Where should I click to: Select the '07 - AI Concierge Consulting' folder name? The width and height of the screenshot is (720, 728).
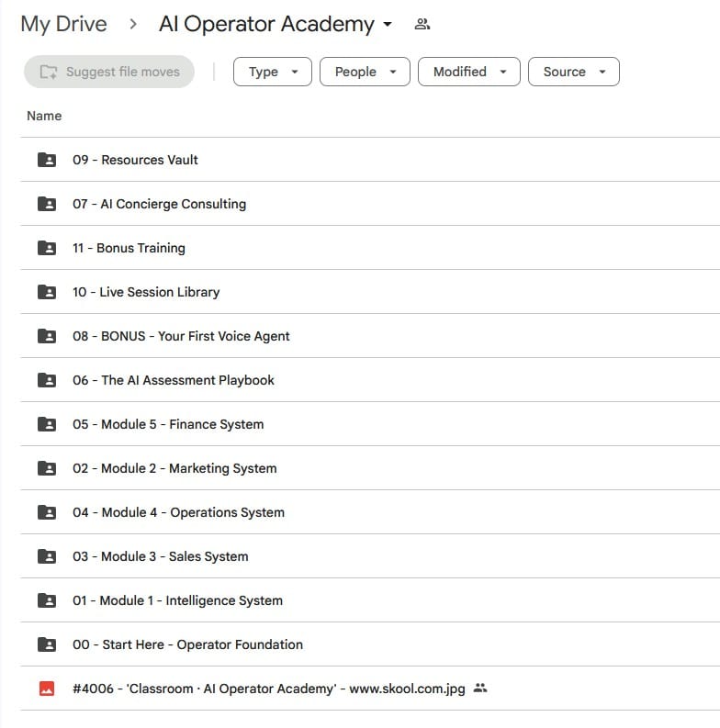pos(159,204)
